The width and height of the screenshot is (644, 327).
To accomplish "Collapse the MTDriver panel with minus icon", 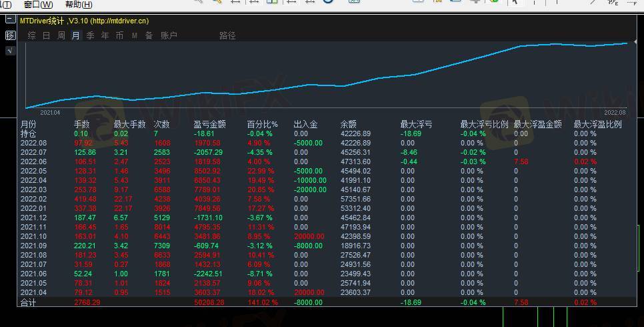I will pyautogui.click(x=11, y=19).
